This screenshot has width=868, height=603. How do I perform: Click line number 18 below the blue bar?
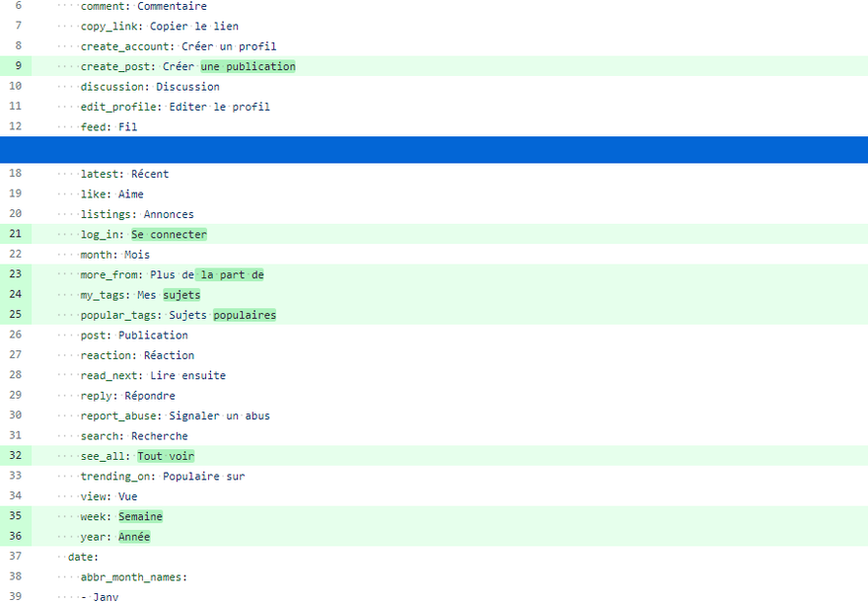click(16, 174)
